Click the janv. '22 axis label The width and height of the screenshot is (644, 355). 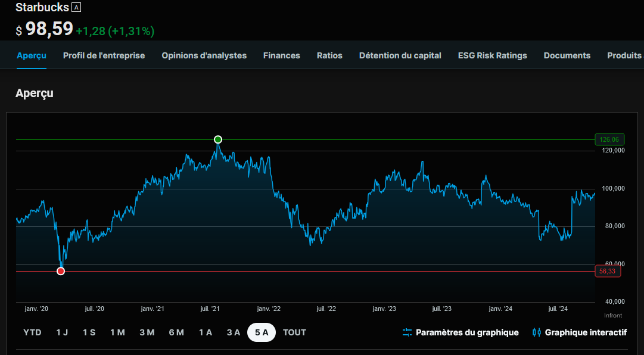269,309
